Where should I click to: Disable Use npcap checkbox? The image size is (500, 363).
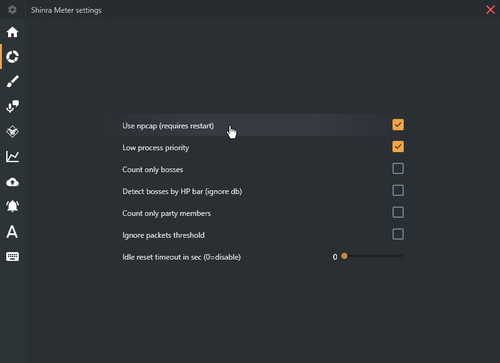pos(398,125)
